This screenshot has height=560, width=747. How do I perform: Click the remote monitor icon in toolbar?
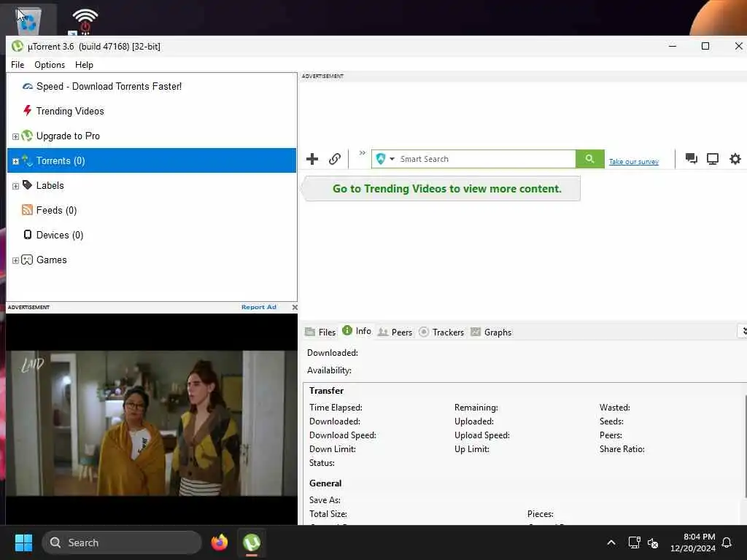(712, 158)
